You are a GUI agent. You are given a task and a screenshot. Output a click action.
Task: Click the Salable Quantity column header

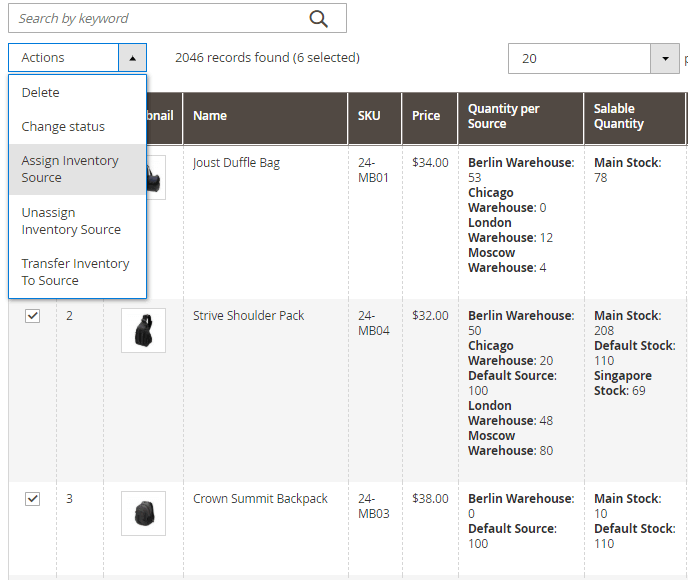(619, 116)
